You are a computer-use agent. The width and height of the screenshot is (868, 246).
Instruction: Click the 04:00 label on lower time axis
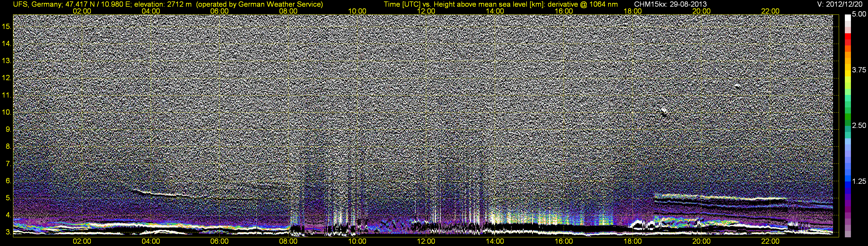coord(151,242)
